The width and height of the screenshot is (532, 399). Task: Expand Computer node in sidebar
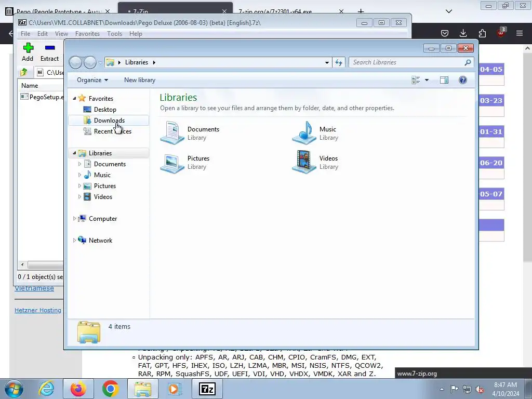pyautogui.click(x=74, y=219)
